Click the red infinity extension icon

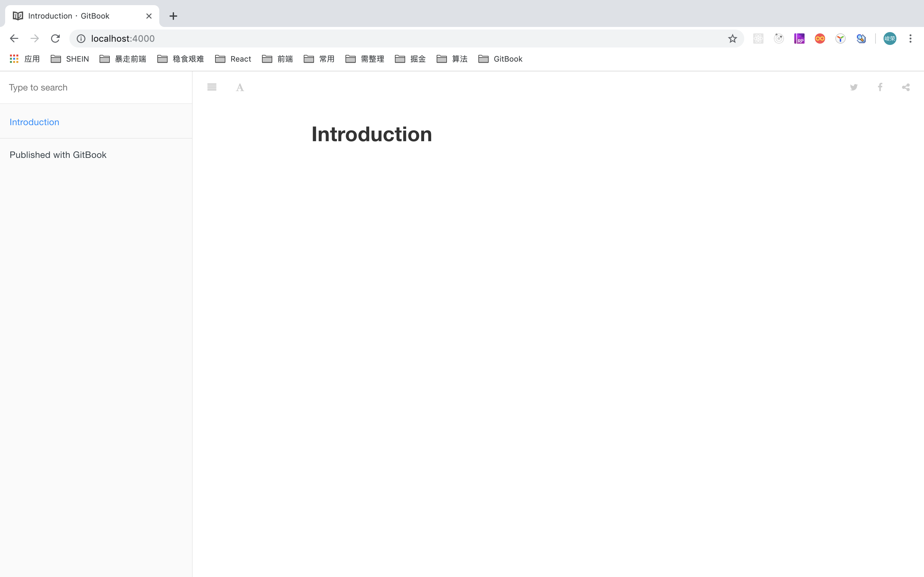820,39
